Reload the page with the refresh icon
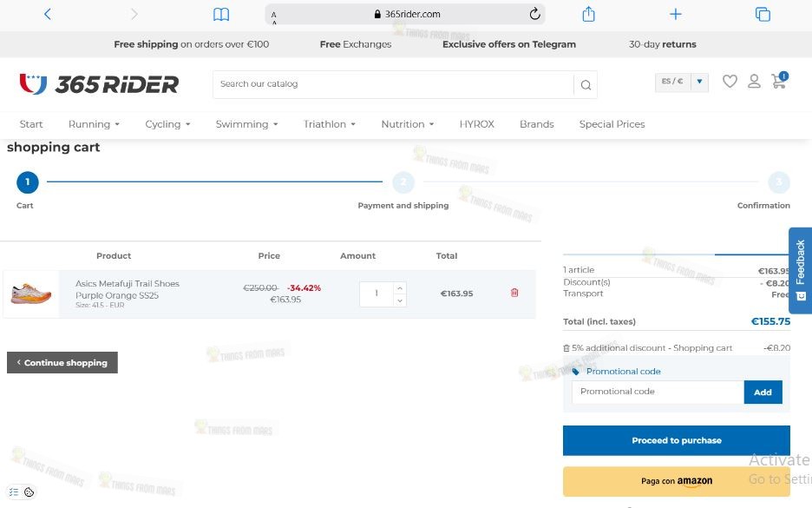 coord(535,14)
